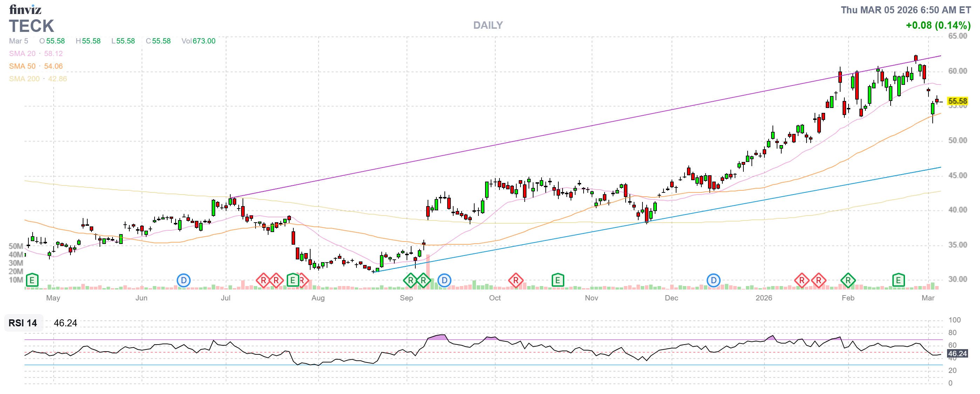Click the blue D dividend marker in June
The width and height of the screenshot is (980, 394).
pos(183,281)
